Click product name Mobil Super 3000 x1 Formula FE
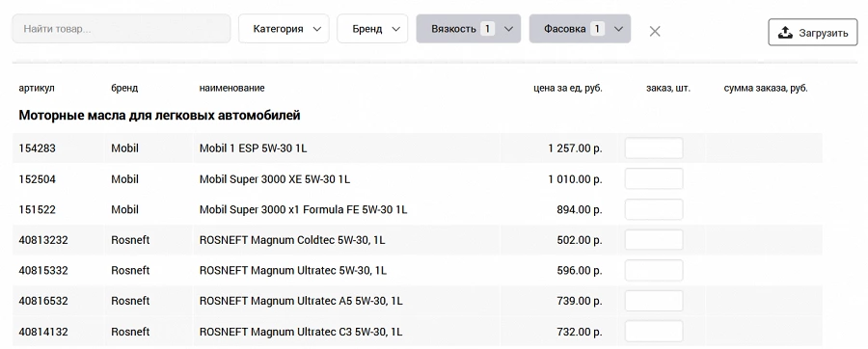The image size is (868, 349). [304, 209]
